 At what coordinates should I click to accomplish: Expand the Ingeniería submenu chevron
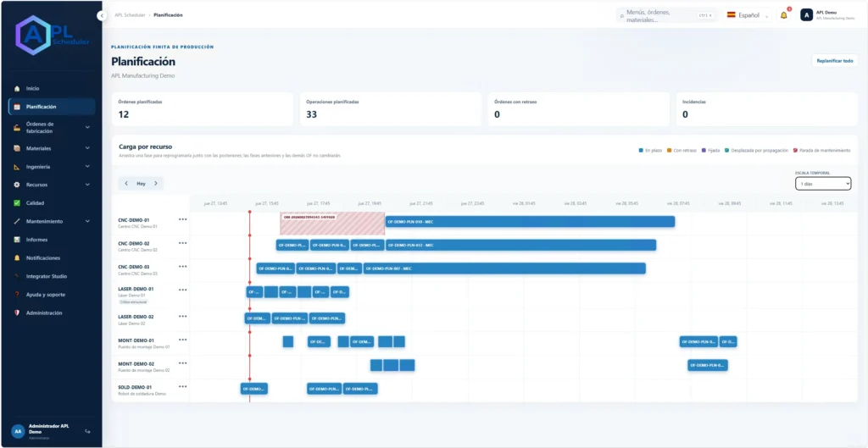coord(87,167)
